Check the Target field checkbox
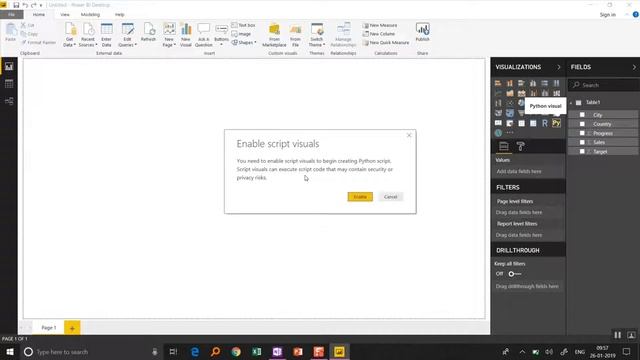 (582, 151)
